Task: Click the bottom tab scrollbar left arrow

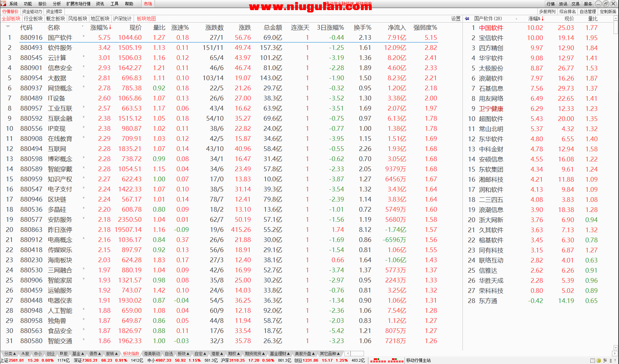Action: tap(347, 354)
